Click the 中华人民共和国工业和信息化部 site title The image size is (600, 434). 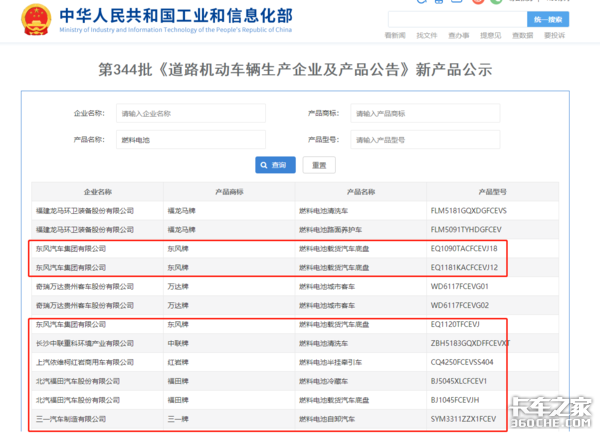click(x=176, y=16)
